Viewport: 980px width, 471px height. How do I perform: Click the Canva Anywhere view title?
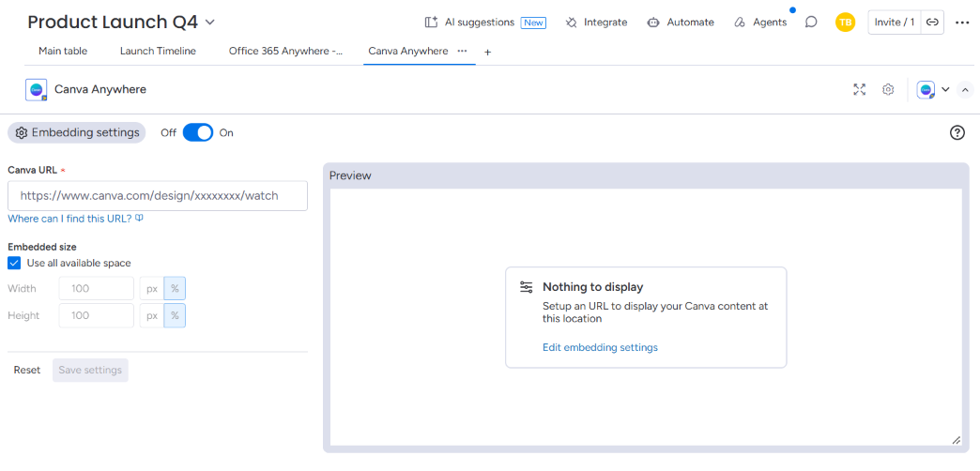(100, 89)
